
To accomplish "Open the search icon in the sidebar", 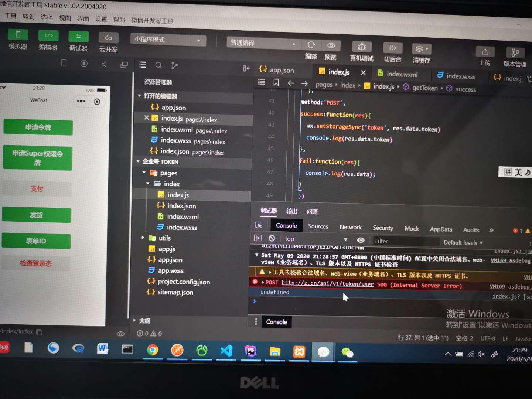I will pos(158,65).
